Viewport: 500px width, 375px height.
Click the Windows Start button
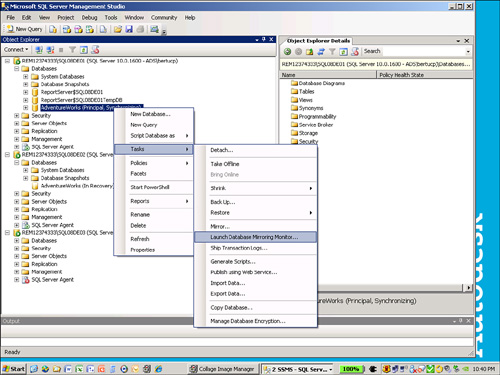click(13, 369)
